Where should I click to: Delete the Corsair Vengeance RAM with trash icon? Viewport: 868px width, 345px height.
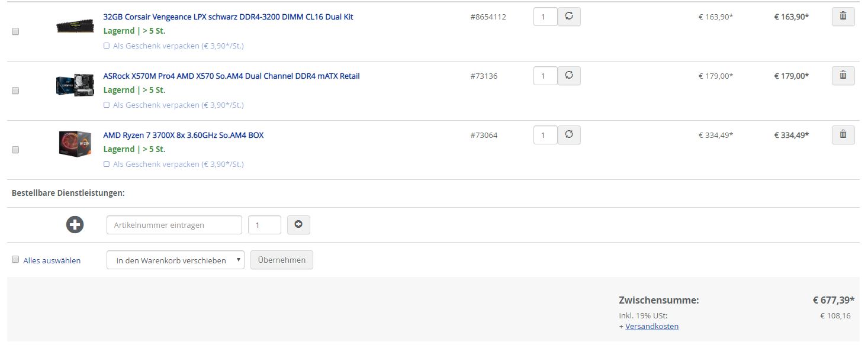click(843, 17)
